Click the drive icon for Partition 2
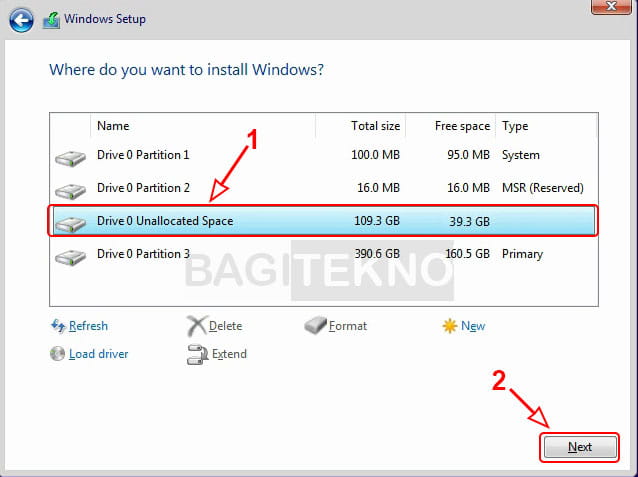The image size is (638, 477). pos(70,191)
